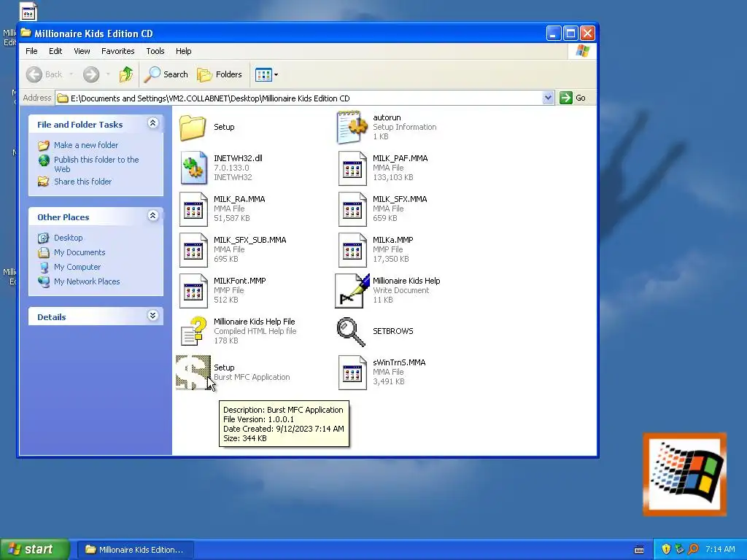Click the Windows logo image on desktop
This screenshot has width=747, height=560.
click(x=684, y=474)
